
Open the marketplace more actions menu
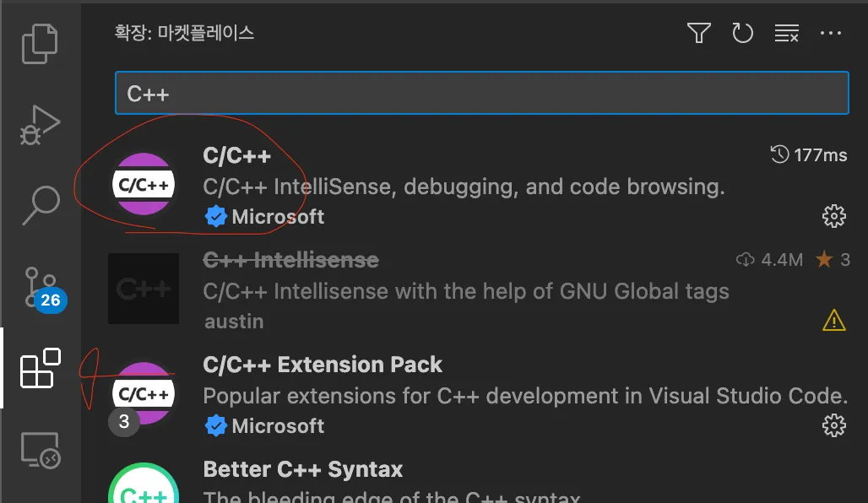click(831, 33)
